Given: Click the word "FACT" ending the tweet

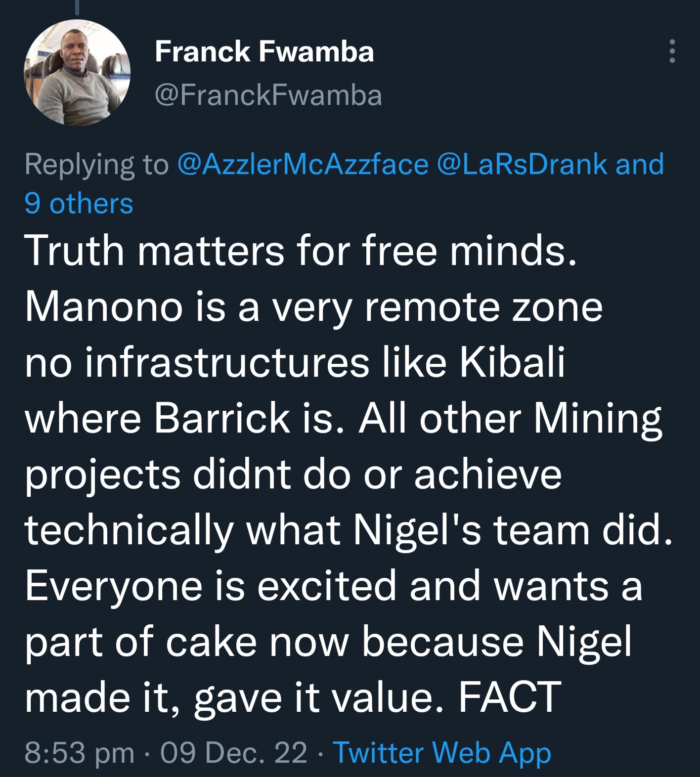Looking at the screenshot, I should coord(510,697).
